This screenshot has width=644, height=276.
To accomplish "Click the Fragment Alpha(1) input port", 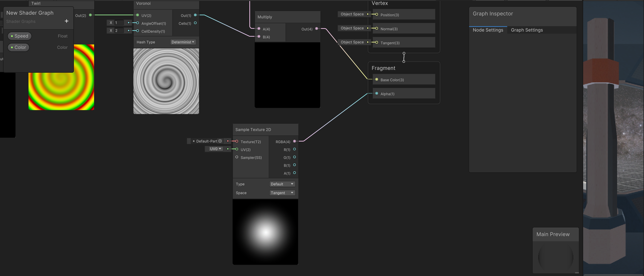I will coord(377,94).
